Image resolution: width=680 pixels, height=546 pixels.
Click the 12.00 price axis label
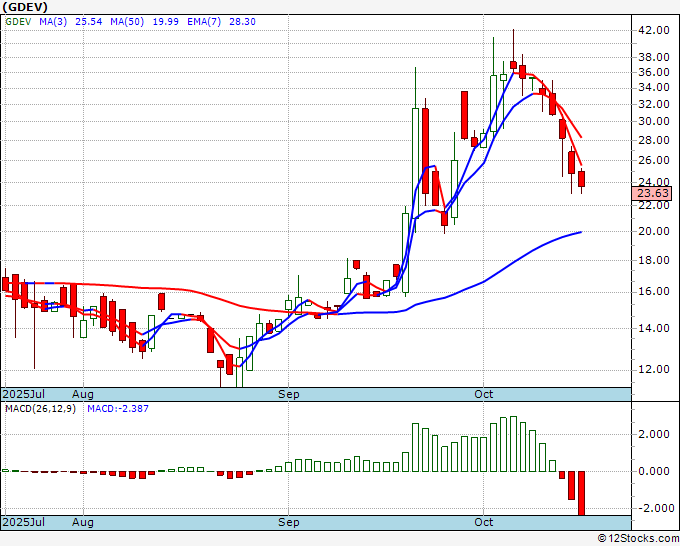coord(653,369)
